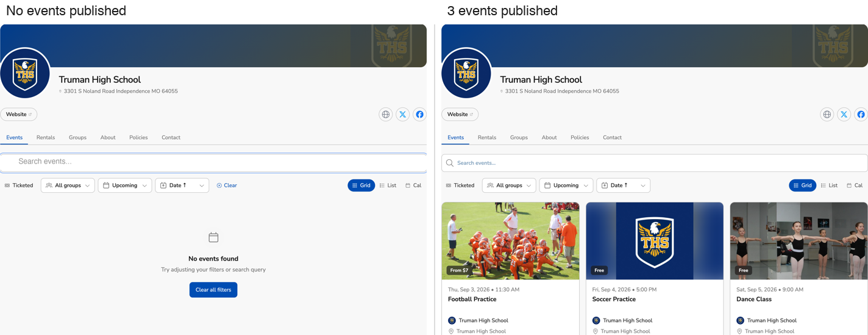Select Cal view in right panel
Viewport: 868px width, 335px height.
(x=855, y=186)
